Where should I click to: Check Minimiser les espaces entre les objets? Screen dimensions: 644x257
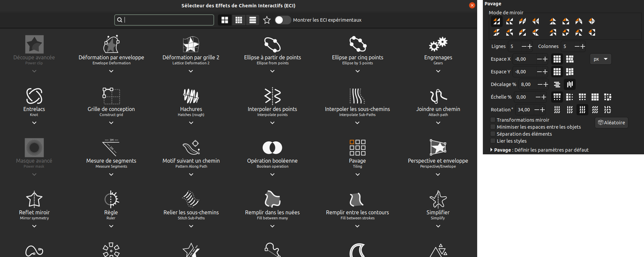pyautogui.click(x=493, y=127)
